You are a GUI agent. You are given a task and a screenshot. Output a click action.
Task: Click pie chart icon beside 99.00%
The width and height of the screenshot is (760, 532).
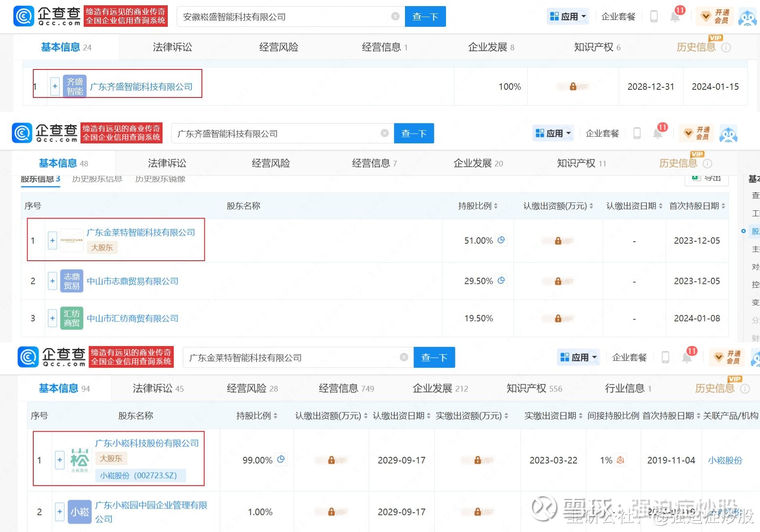click(x=281, y=460)
